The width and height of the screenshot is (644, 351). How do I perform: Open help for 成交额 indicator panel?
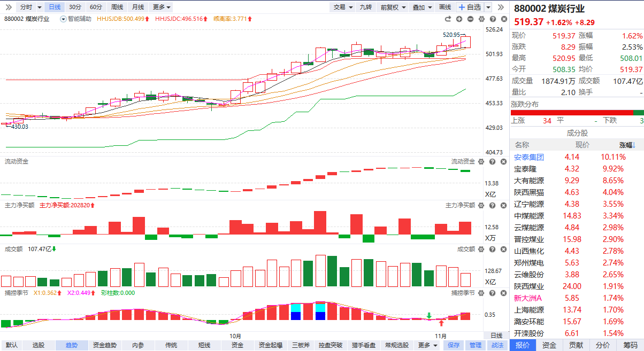[491, 249]
